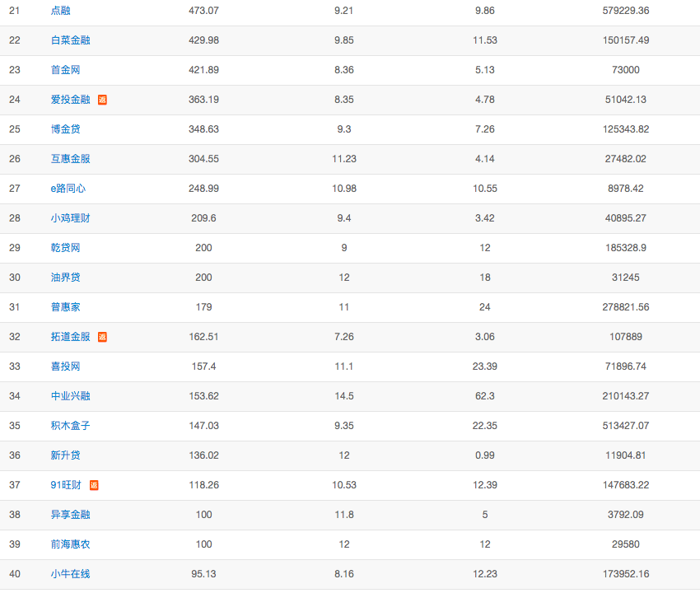
Task: Open the 小牛在线 link
Action: 71,574
